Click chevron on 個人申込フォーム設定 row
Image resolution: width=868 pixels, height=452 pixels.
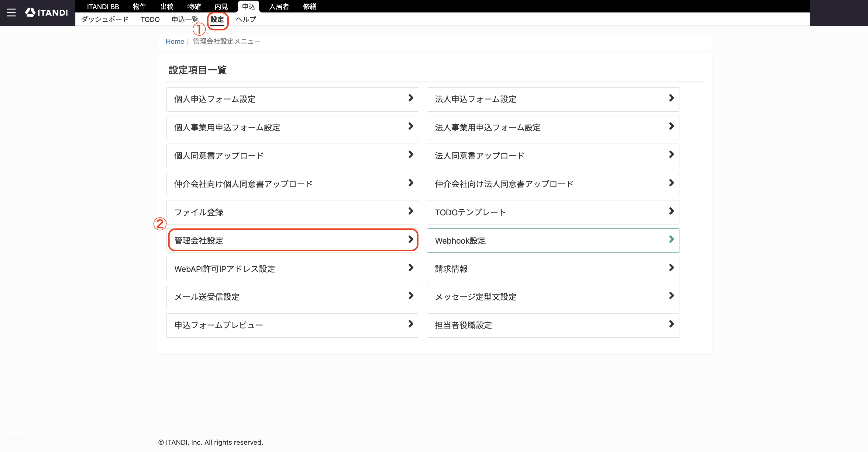410,98
